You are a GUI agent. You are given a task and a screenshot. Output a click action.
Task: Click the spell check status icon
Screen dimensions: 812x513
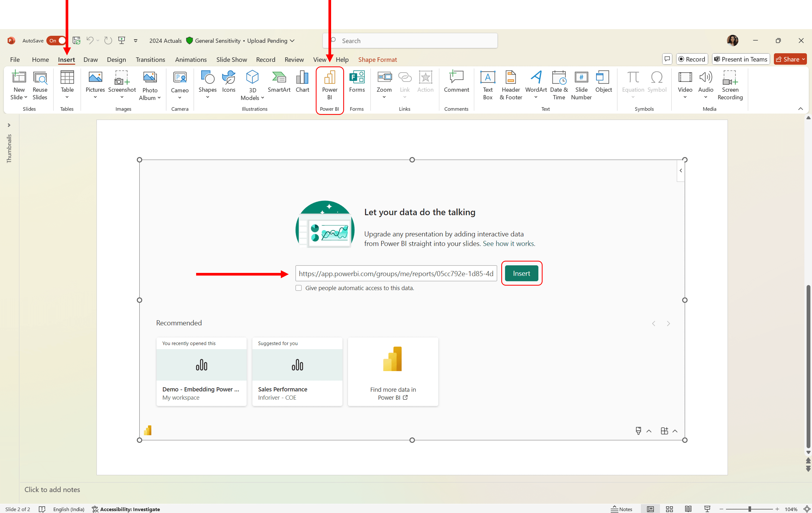point(42,509)
